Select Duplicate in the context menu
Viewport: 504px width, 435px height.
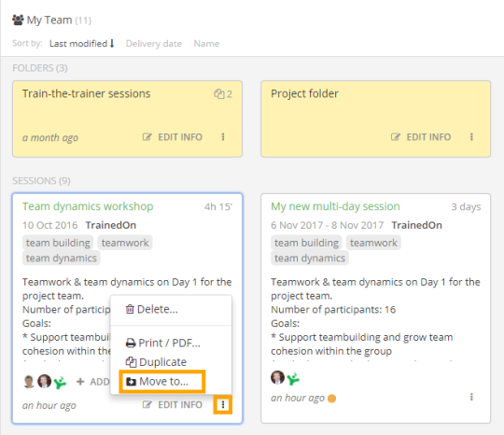[x=156, y=362]
